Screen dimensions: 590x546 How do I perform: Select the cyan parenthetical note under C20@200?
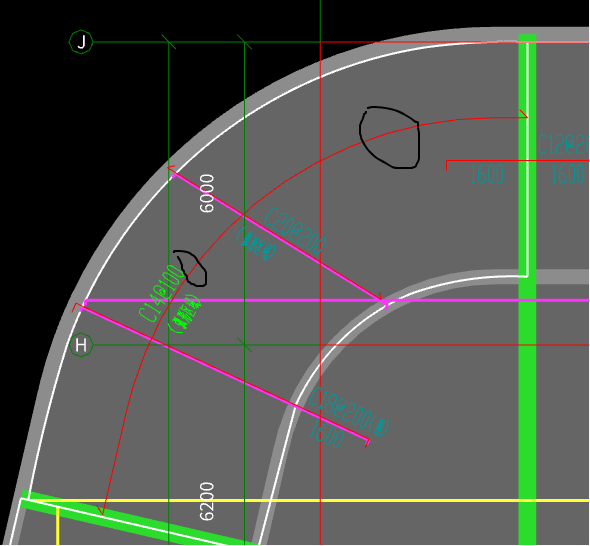(x=256, y=244)
